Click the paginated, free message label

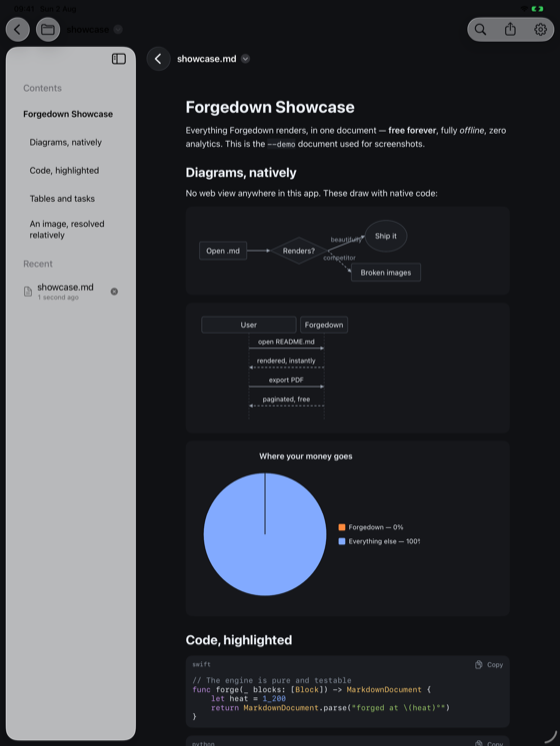click(286, 399)
